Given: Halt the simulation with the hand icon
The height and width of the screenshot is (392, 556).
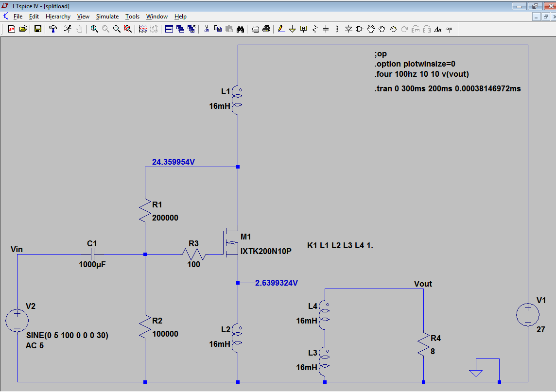Looking at the screenshot, I should coord(79,29).
